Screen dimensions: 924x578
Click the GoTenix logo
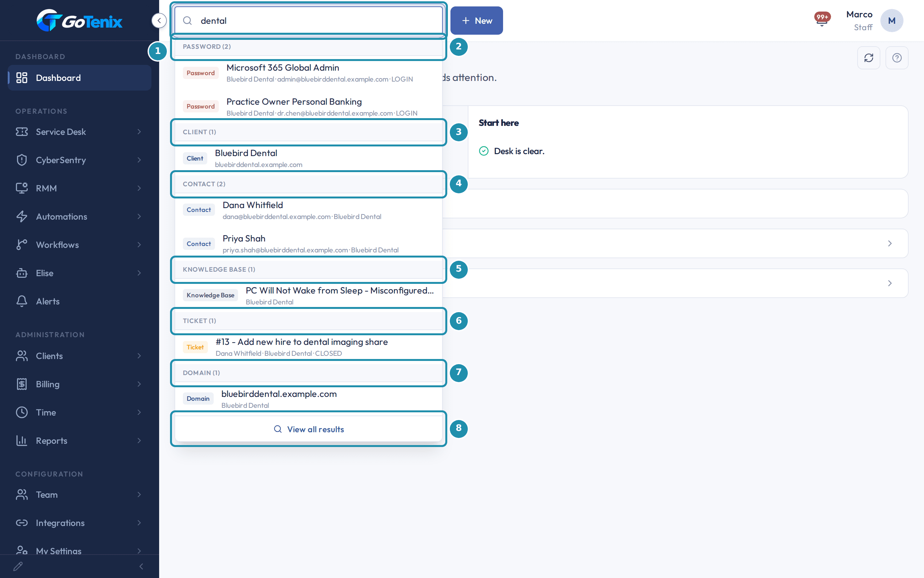tap(80, 21)
